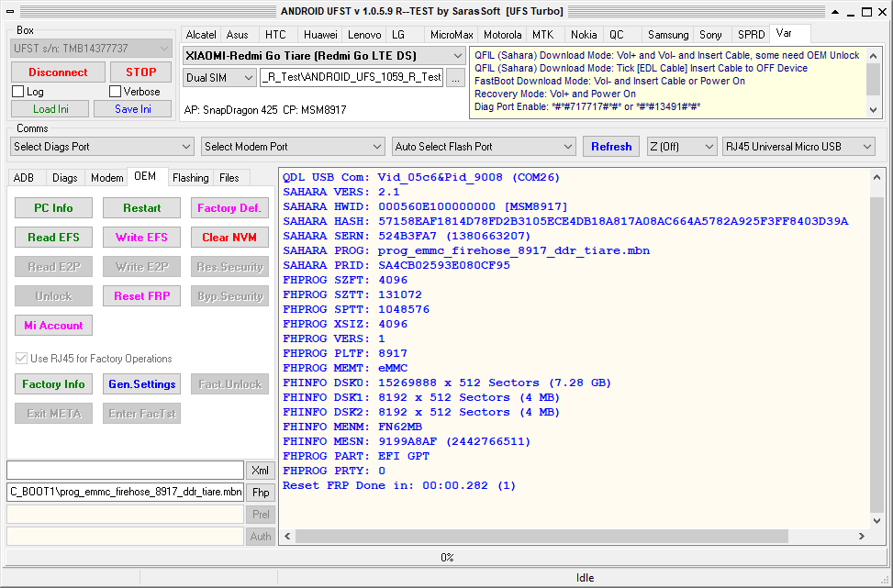Click the Clear NVM button
This screenshot has height=588, width=893.
(229, 238)
